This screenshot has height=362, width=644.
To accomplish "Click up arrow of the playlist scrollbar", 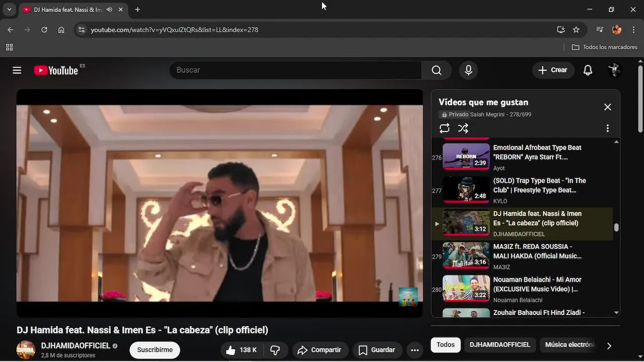I will pyautogui.click(x=616, y=142).
